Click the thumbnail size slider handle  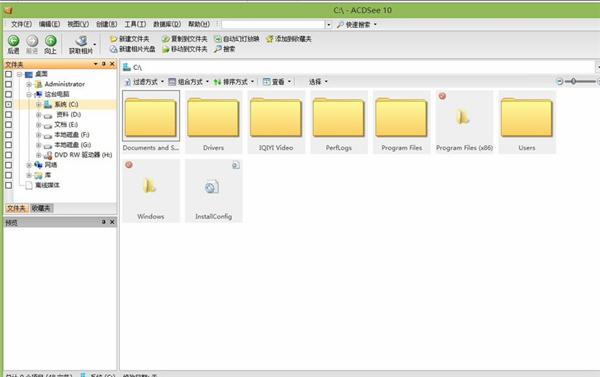[573, 81]
